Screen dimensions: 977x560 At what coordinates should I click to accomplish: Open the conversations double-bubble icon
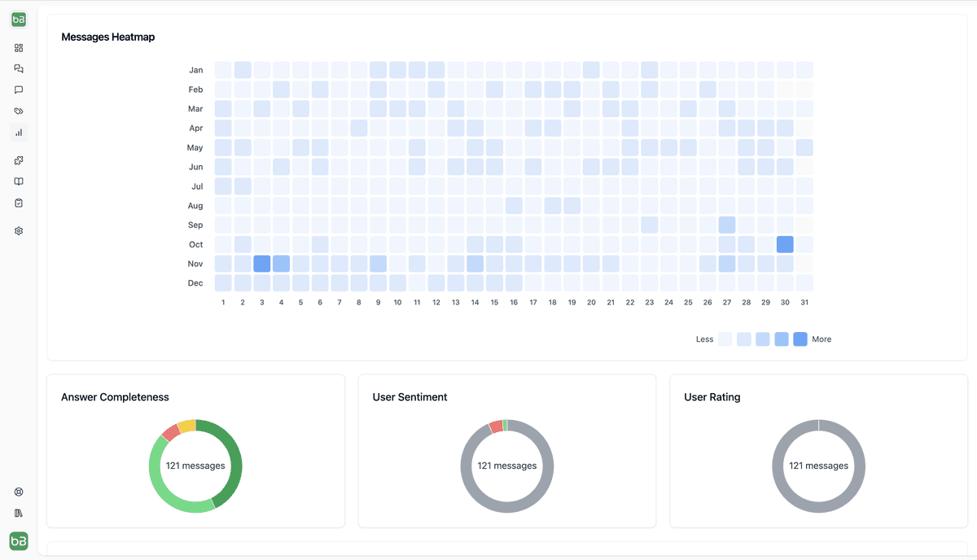coord(19,69)
